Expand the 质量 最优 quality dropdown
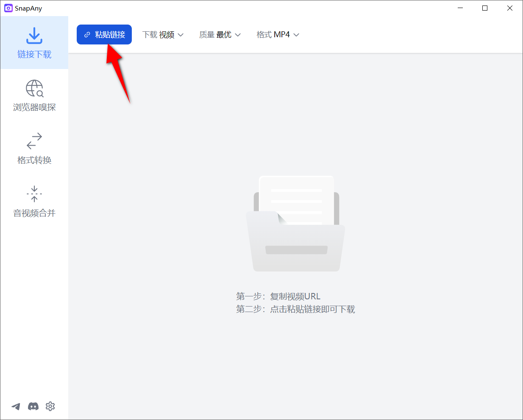This screenshot has height=420, width=523. point(220,34)
